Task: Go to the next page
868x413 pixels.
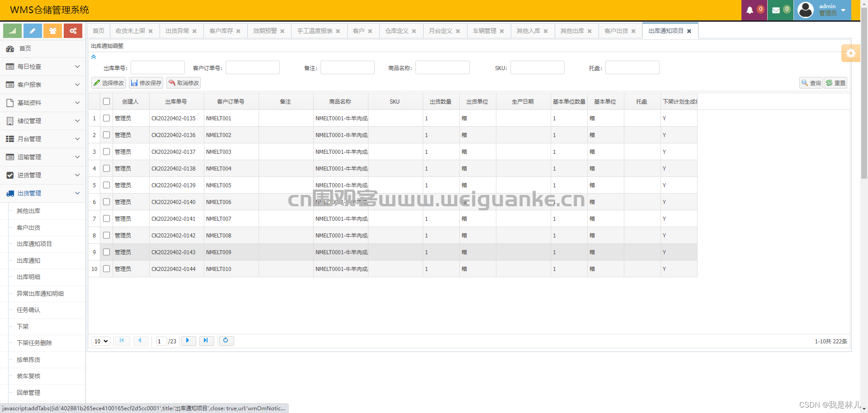Action: coord(188,341)
